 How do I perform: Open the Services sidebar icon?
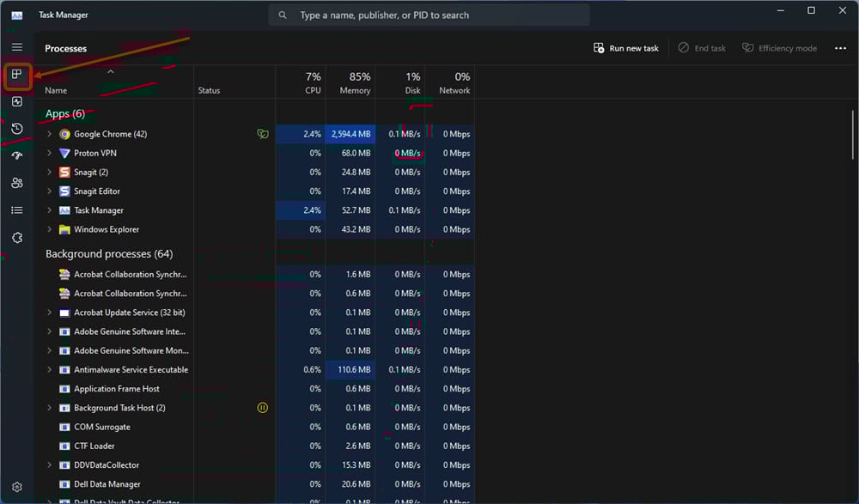pos(17,238)
